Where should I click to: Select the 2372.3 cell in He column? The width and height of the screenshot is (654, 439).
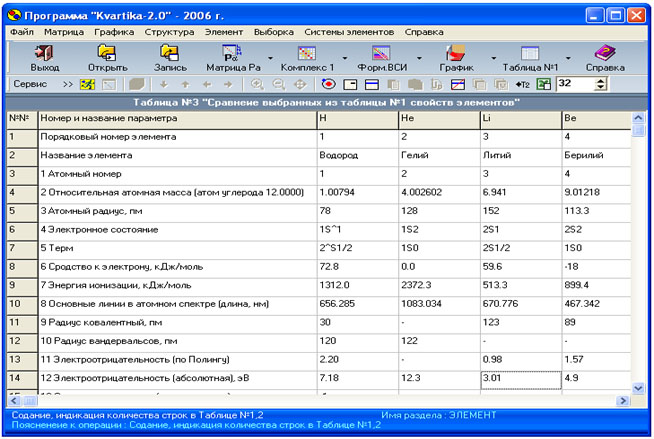pos(439,287)
